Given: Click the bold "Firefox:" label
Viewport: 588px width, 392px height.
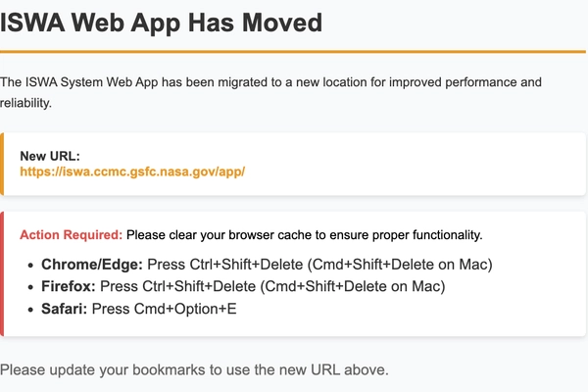Looking at the screenshot, I should coord(69,287).
